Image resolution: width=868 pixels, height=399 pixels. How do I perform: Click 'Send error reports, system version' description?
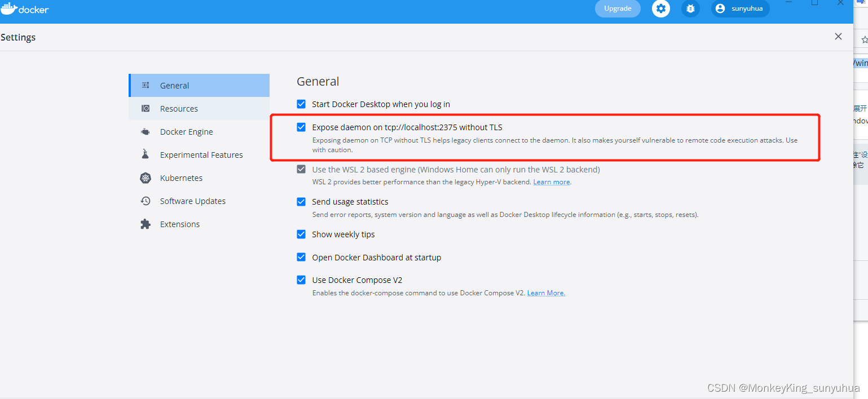tap(505, 215)
